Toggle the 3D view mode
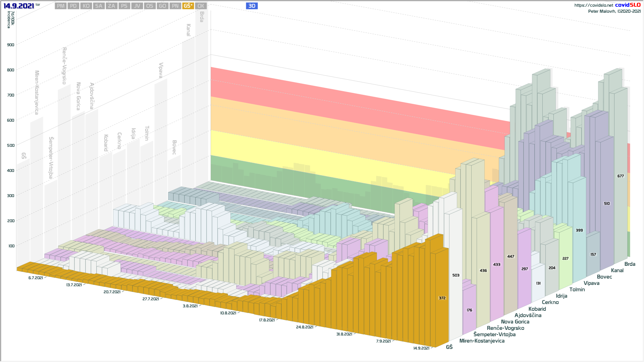 252,6
